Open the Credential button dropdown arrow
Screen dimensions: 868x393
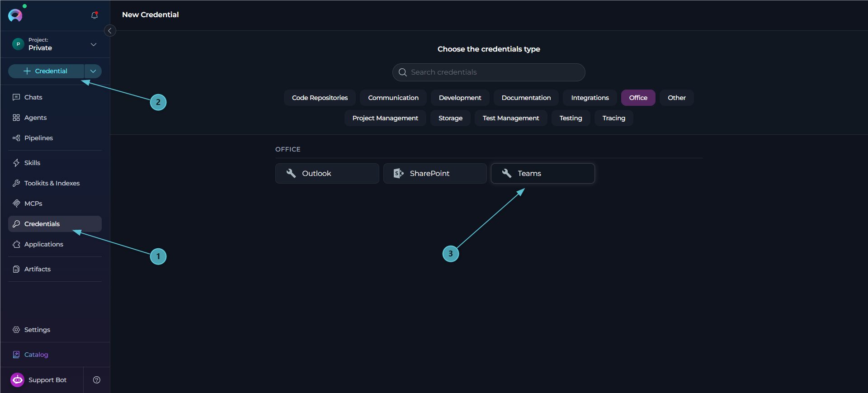tap(93, 71)
